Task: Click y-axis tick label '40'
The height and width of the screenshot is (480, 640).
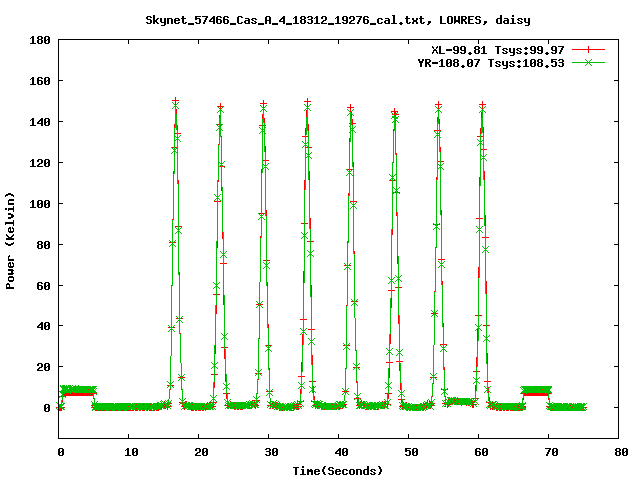Action: [x=43, y=326]
